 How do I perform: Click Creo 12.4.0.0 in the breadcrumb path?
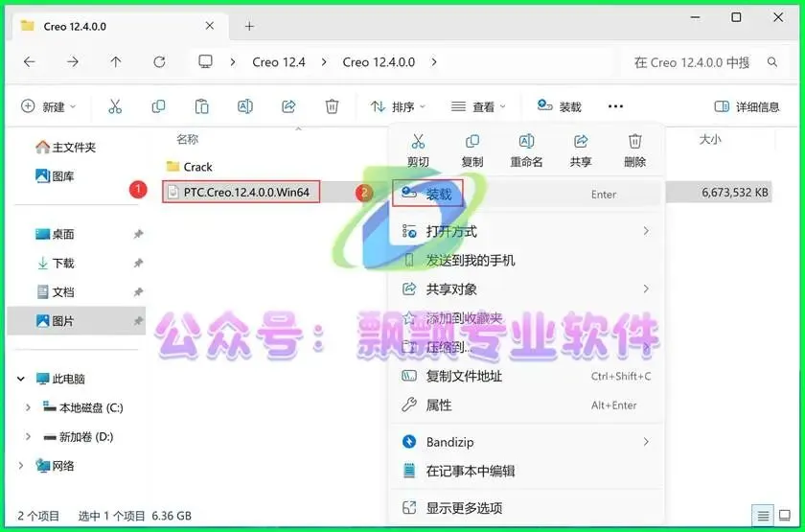(x=379, y=62)
